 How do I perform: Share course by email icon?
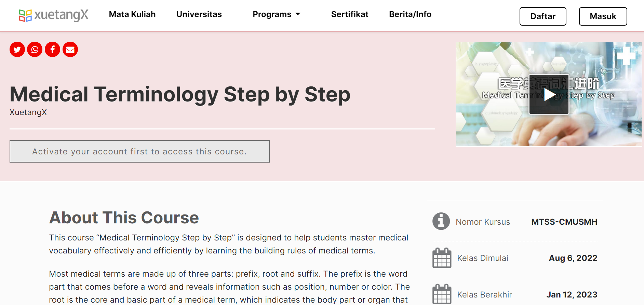pos(70,50)
